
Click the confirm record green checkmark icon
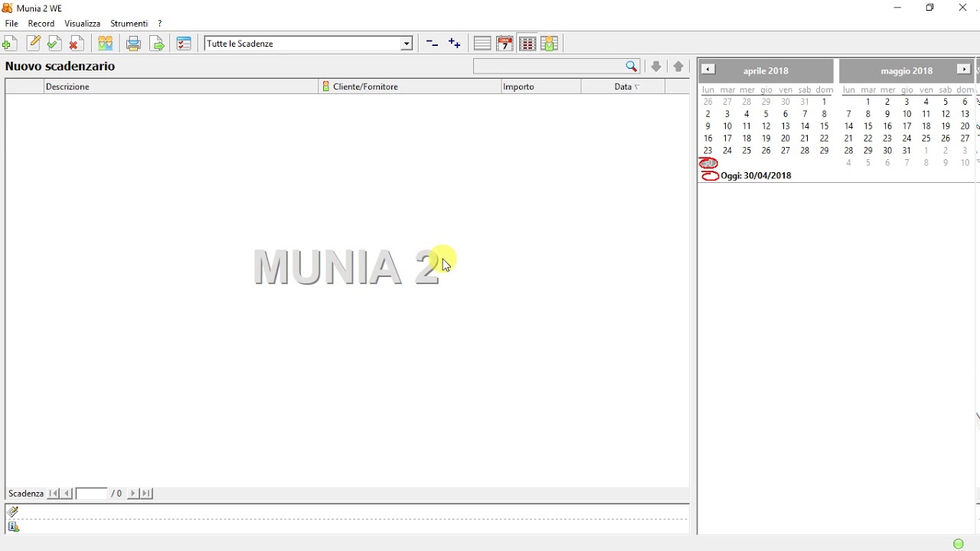click(x=54, y=44)
